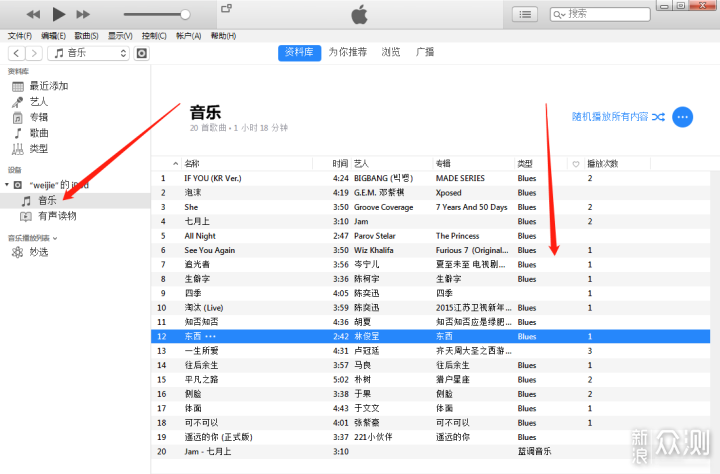Skip forward with the next track button

click(83, 14)
